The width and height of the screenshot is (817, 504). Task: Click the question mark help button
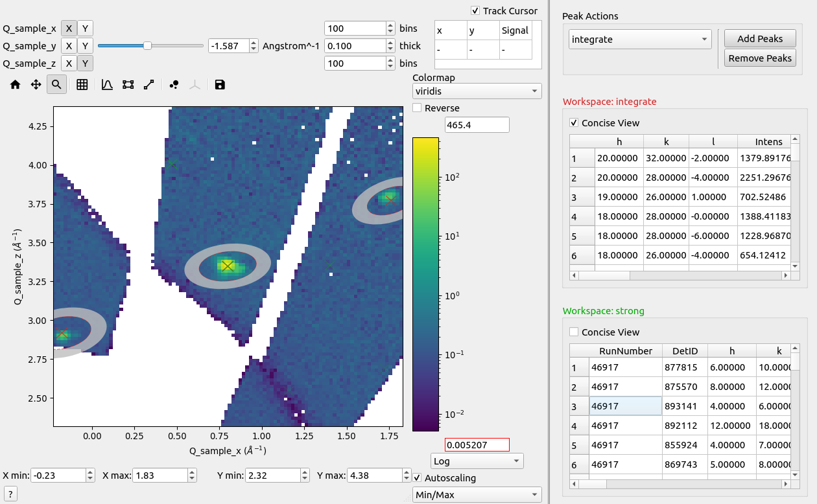tap(10, 494)
